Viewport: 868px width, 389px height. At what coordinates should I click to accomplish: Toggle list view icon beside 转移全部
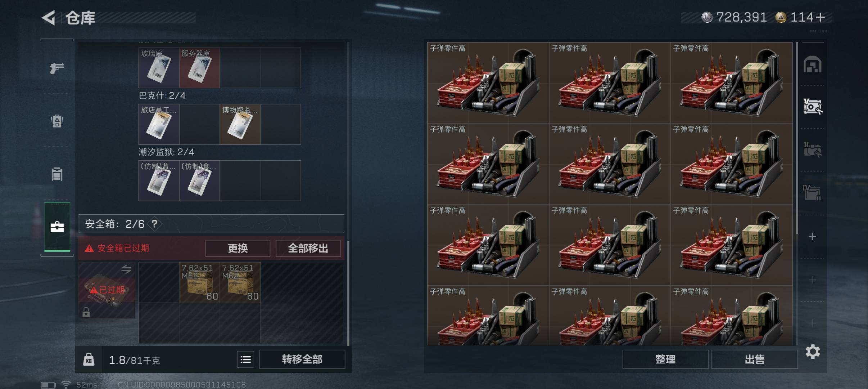(x=246, y=359)
